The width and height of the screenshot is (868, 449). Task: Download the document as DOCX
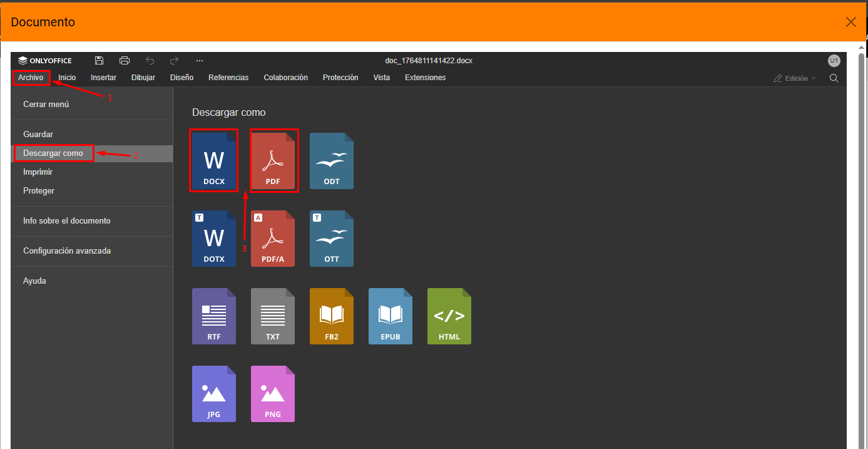point(214,161)
